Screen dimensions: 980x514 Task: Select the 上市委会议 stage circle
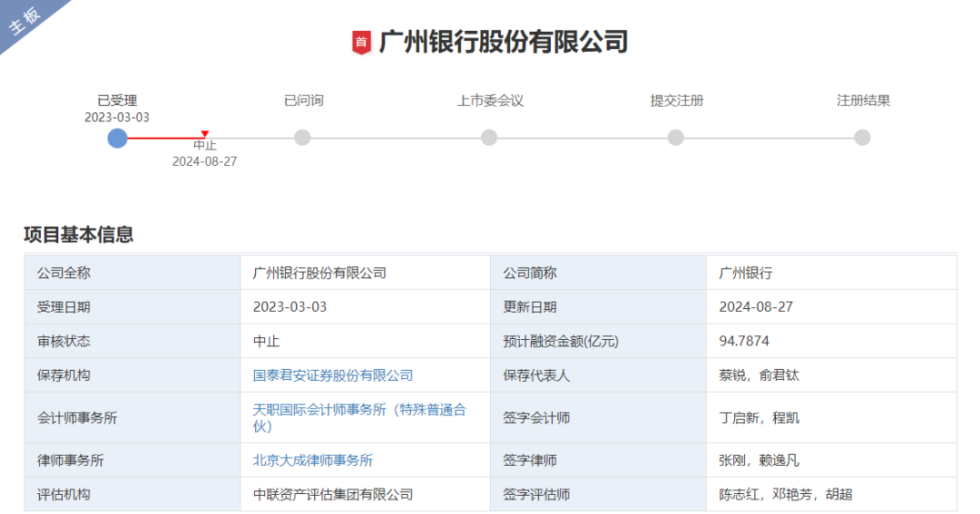pyautogui.click(x=489, y=138)
